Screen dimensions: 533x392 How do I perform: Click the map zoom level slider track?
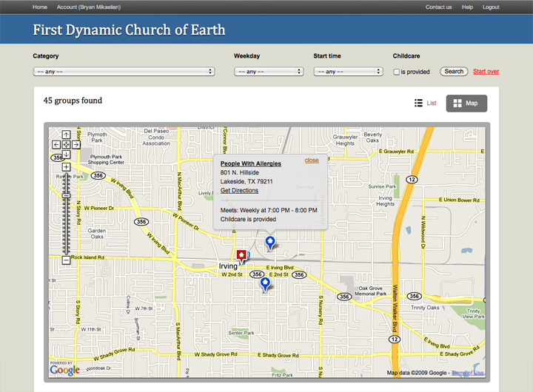pyautogui.click(x=66, y=222)
